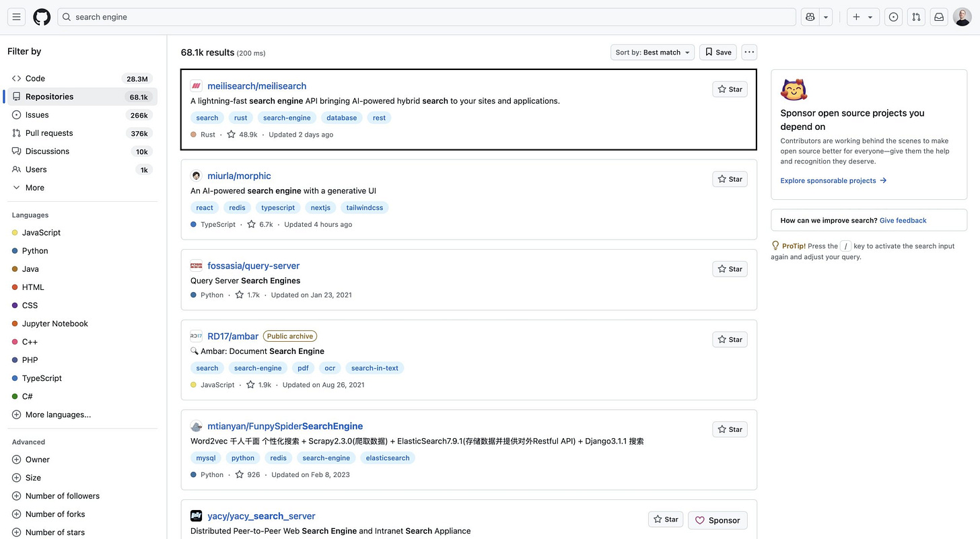Filter results by Discussions
The height and width of the screenshot is (539, 980).
(x=81, y=151)
